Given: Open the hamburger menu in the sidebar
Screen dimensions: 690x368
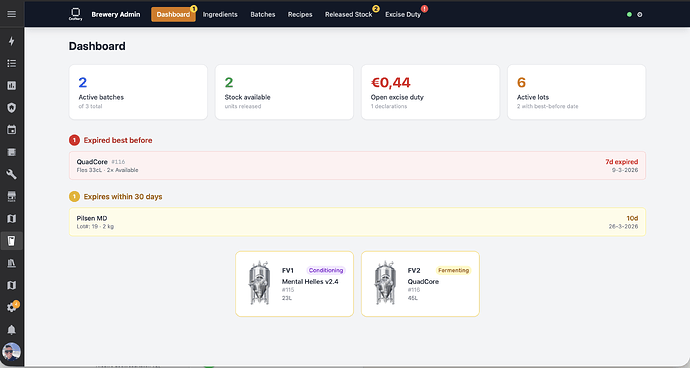Looking at the screenshot, I should [11, 14].
